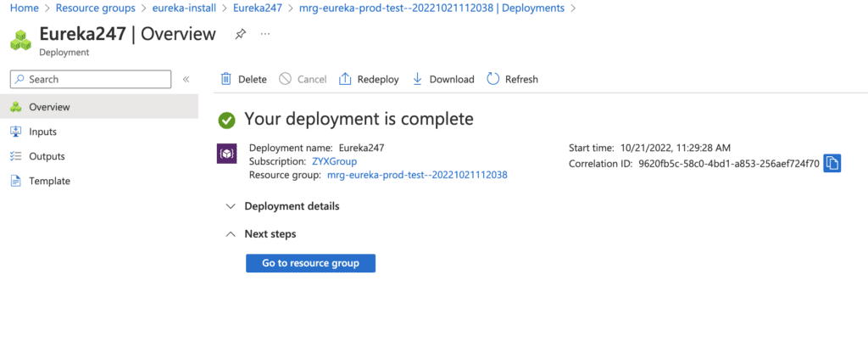Select the Start time value text
Screen dimensions: 868x348
[x=676, y=148]
